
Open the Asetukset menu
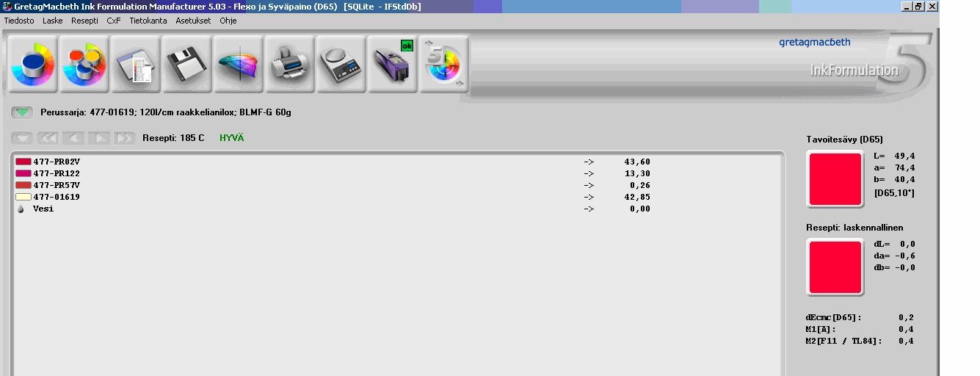pyautogui.click(x=193, y=21)
